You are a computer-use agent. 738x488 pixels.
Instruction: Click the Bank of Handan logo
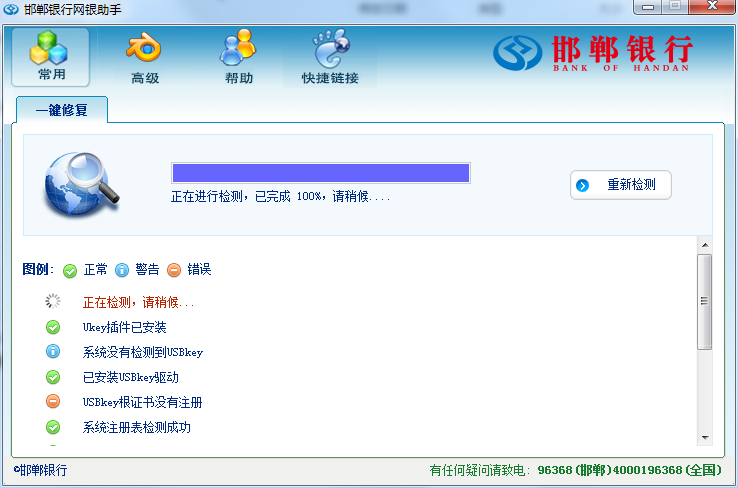point(593,53)
